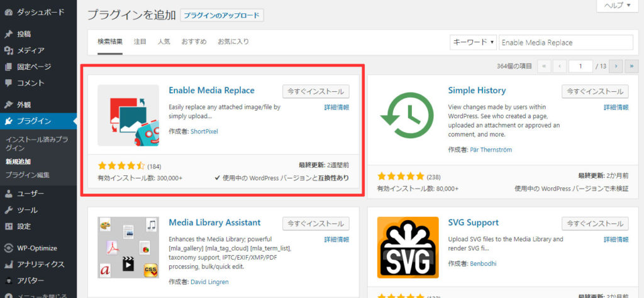Image resolution: width=644 pixels, height=298 pixels.
Task: Click the 固定ページ pages icon
Action: tap(8, 67)
